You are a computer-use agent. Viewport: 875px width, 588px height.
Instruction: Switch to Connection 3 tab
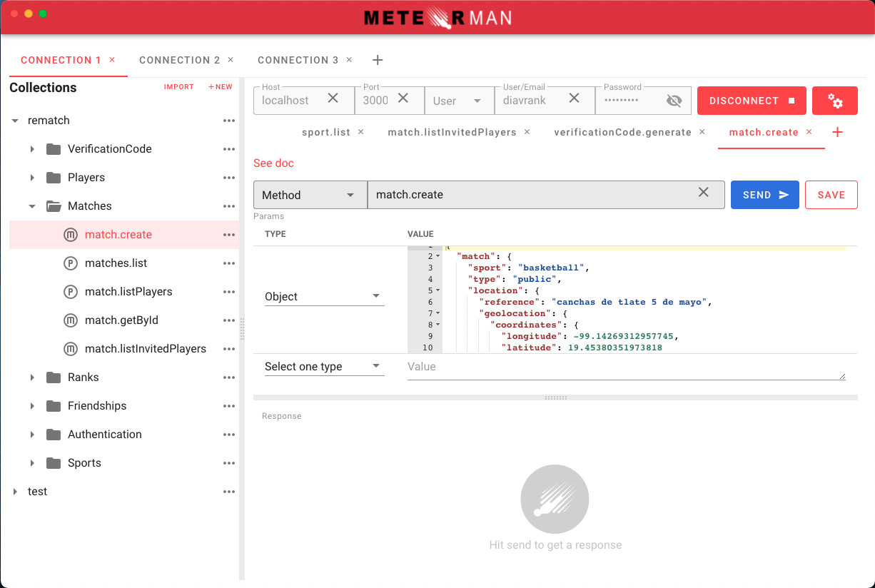click(298, 60)
